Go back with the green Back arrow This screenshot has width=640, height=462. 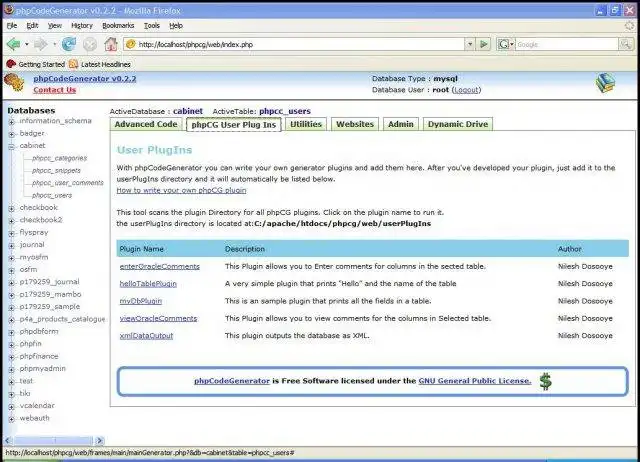(13, 44)
